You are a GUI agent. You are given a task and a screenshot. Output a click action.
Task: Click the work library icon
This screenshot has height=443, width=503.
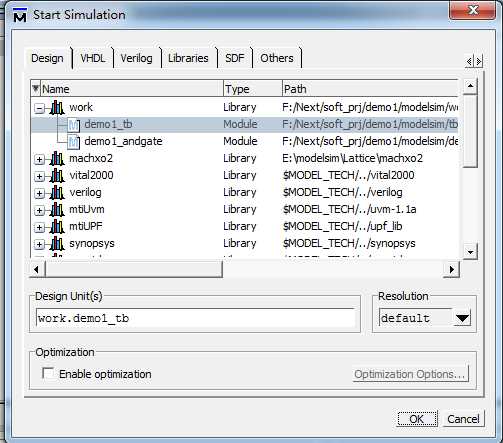[x=57, y=108]
